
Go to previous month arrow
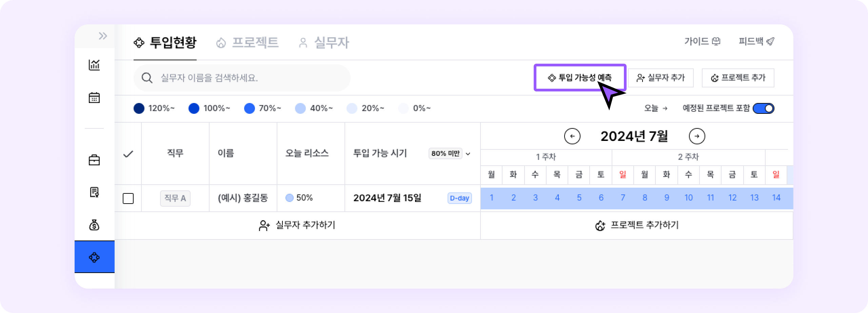pos(572,136)
